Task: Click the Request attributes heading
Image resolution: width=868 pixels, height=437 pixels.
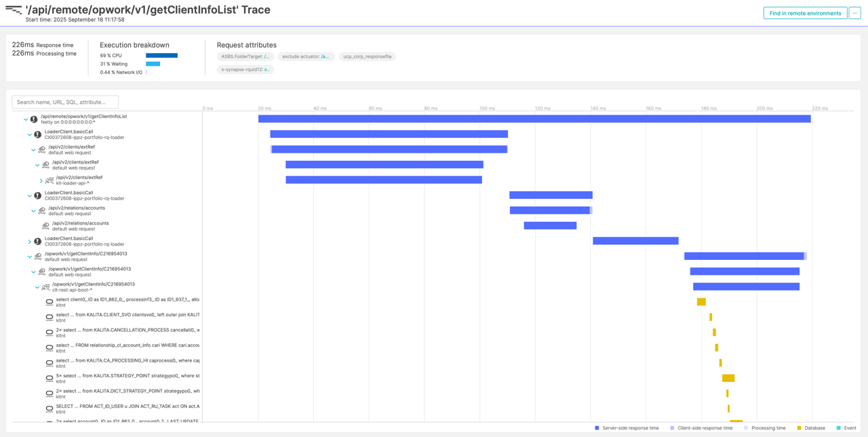Action: pos(247,45)
